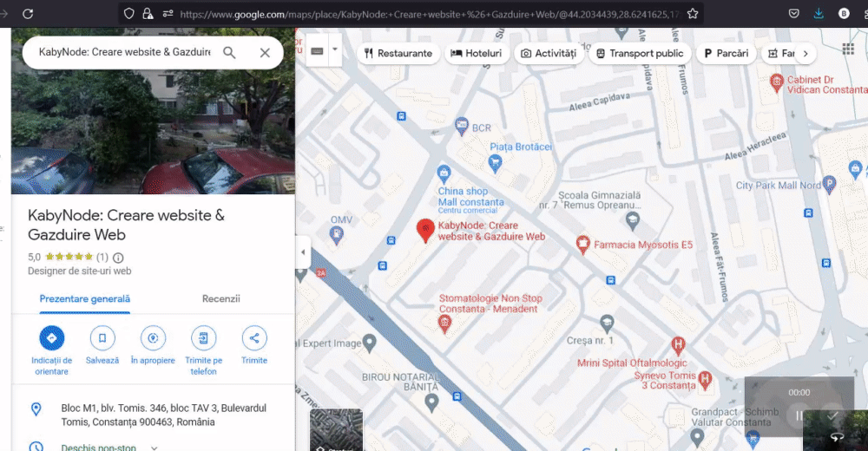
Task: Filter map by Transport public
Action: 640,54
